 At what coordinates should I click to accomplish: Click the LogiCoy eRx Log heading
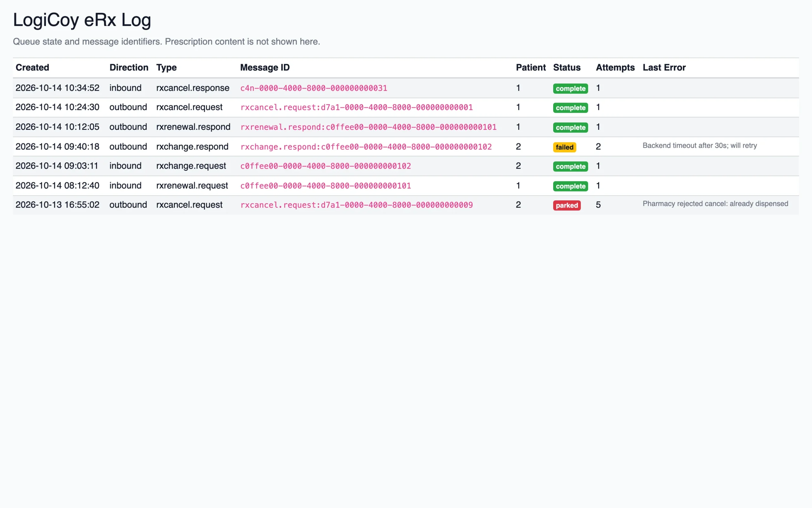tap(82, 20)
